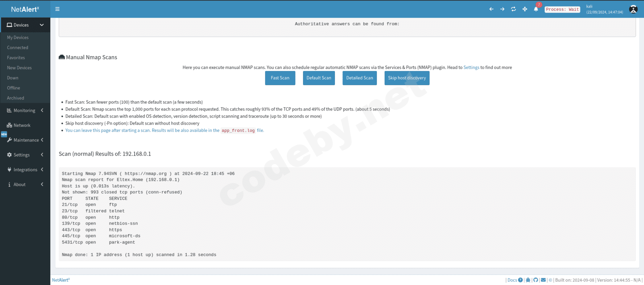Expand the Integrations section chevron
The image size is (644, 285).
[x=42, y=170]
